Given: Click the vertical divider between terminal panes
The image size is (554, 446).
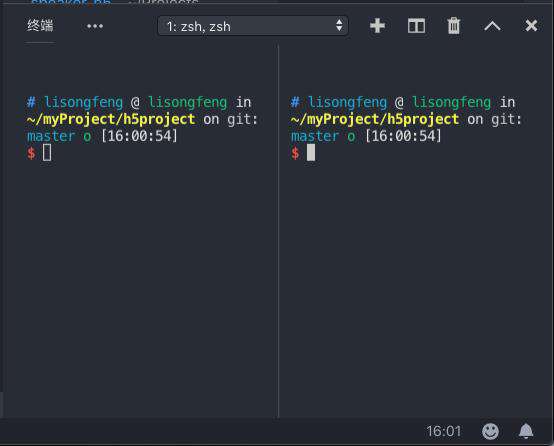Looking at the screenshot, I should tap(278, 231).
